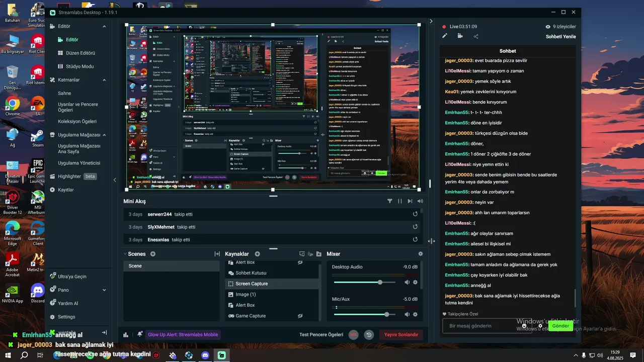Screen dimensions: 644x362
Task: Replay the Enesxnias follow alert
Action: pyautogui.click(x=415, y=240)
